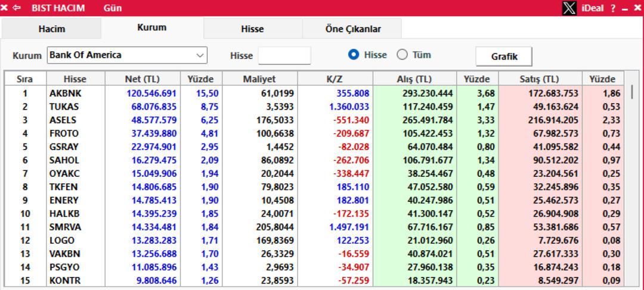Click the Maliyet value 86,0892
The image size is (644, 290).
tap(278, 160)
